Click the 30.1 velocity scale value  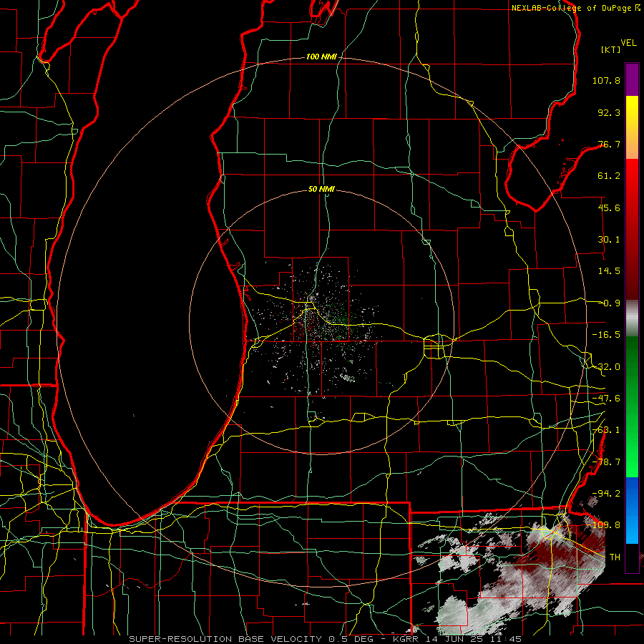(x=609, y=240)
